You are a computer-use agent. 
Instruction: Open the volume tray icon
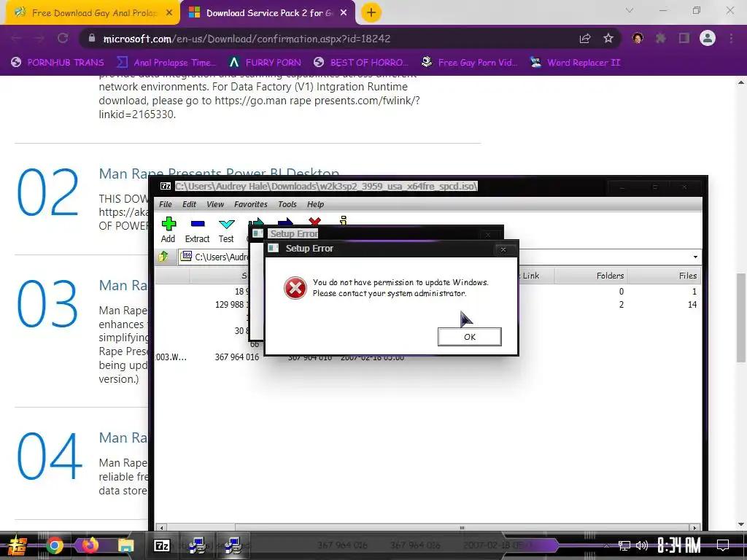642,545
